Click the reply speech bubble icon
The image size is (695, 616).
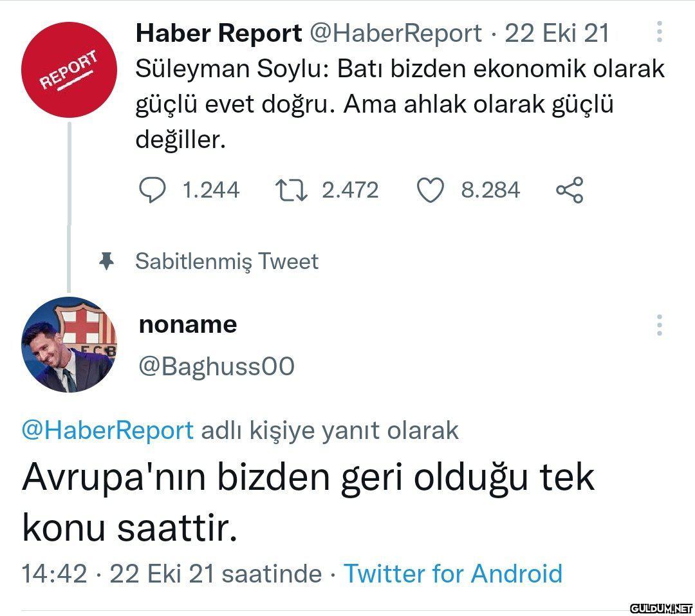(x=152, y=190)
